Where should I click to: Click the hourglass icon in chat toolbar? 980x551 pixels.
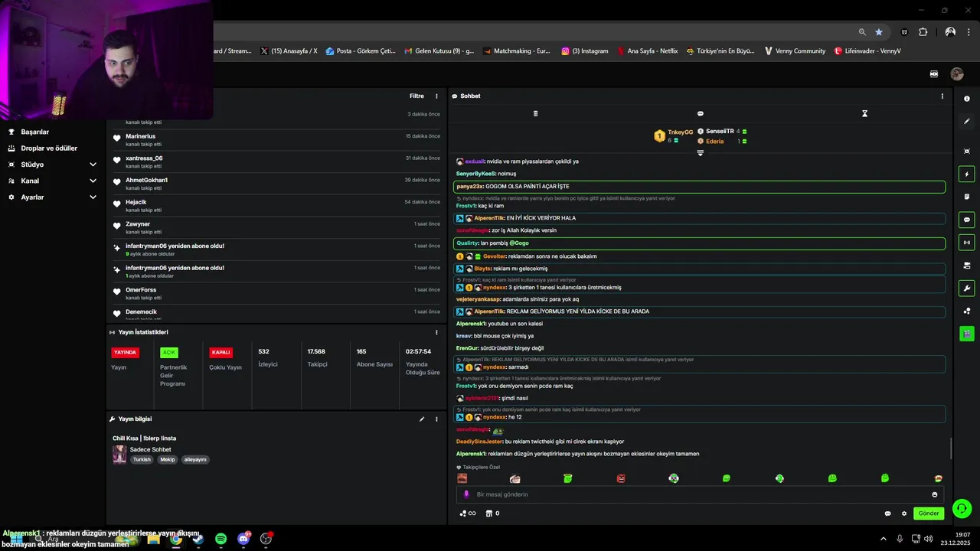[864, 113]
